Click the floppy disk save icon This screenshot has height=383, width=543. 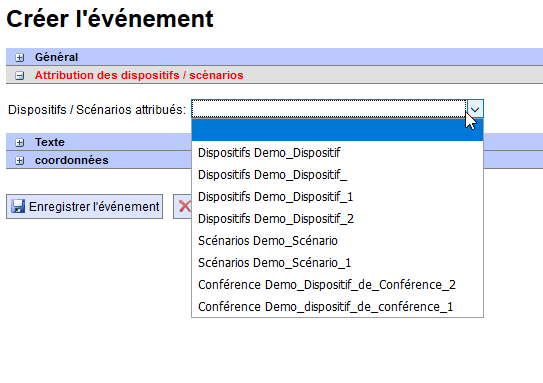pyautogui.click(x=18, y=206)
